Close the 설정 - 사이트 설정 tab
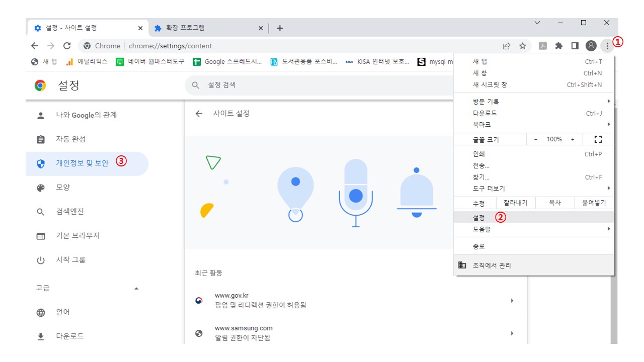This screenshot has height=362, width=644. 140,28
